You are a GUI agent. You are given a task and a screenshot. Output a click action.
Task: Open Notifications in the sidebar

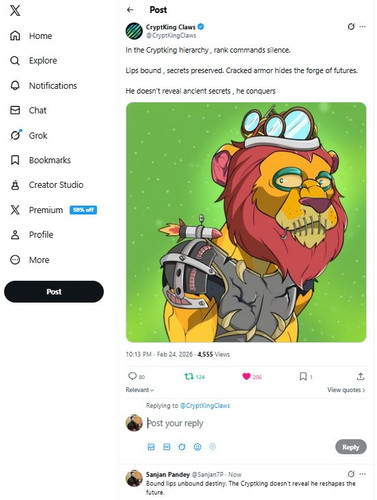pyautogui.click(x=43, y=86)
